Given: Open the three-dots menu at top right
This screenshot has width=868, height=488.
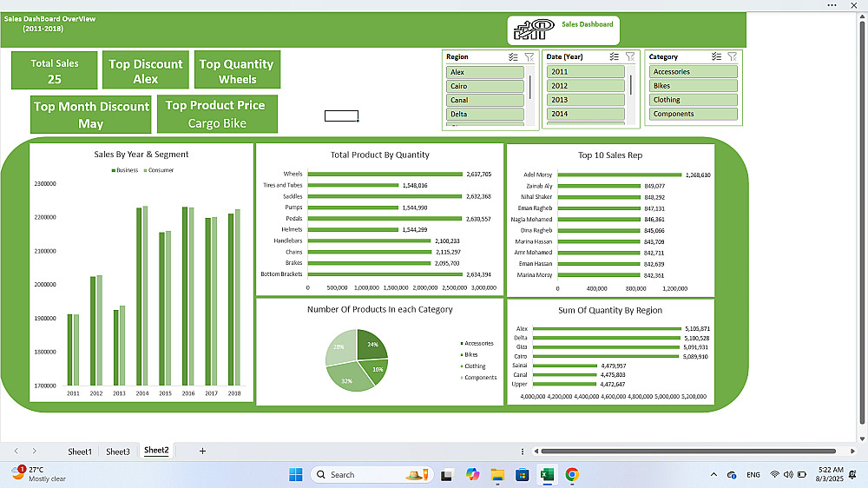Looking at the screenshot, I should [832, 5].
